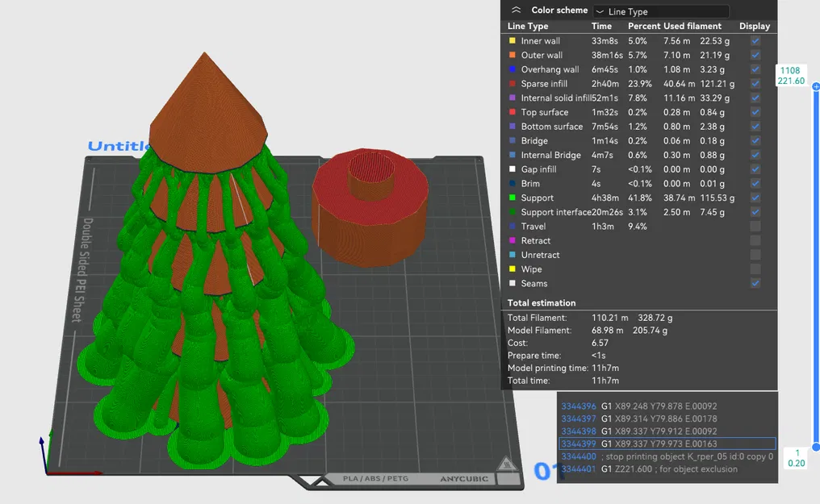Screen dimensions: 820x504
Task: Click the Total estimation heading
Action: pyautogui.click(x=542, y=302)
